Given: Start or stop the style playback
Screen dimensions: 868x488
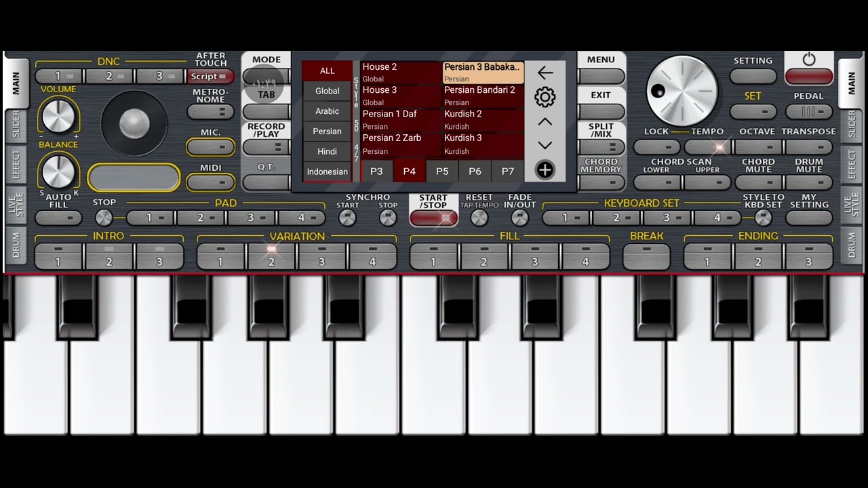Looking at the screenshot, I should [433, 218].
